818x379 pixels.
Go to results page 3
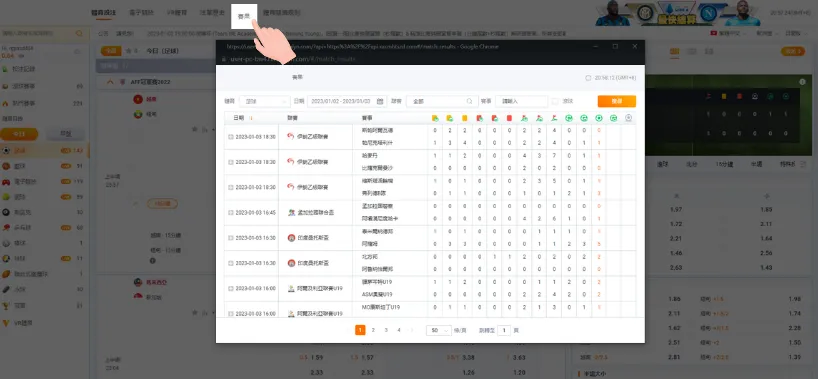[x=386, y=330]
